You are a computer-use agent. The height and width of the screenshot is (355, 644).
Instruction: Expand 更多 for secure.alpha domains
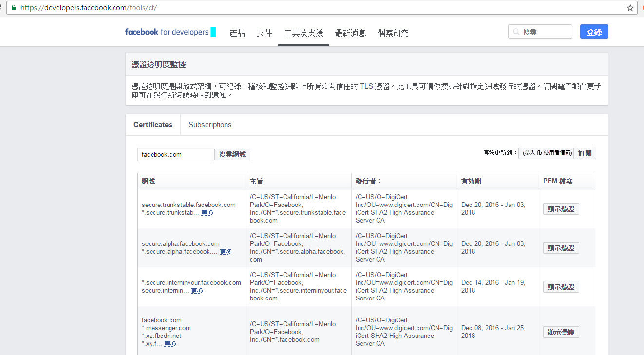(226, 252)
